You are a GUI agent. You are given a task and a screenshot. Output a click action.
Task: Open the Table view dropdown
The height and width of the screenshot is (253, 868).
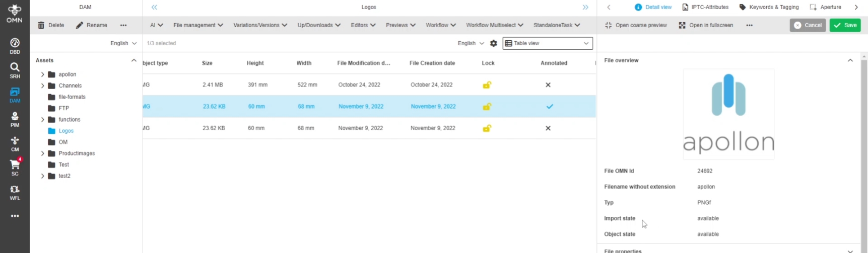point(547,43)
